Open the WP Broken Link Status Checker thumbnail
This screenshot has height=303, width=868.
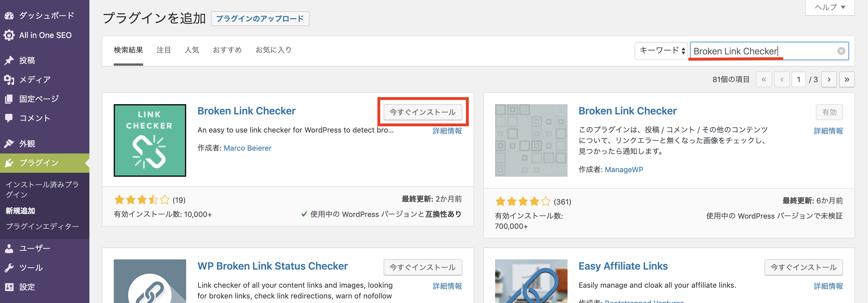coord(150,281)
